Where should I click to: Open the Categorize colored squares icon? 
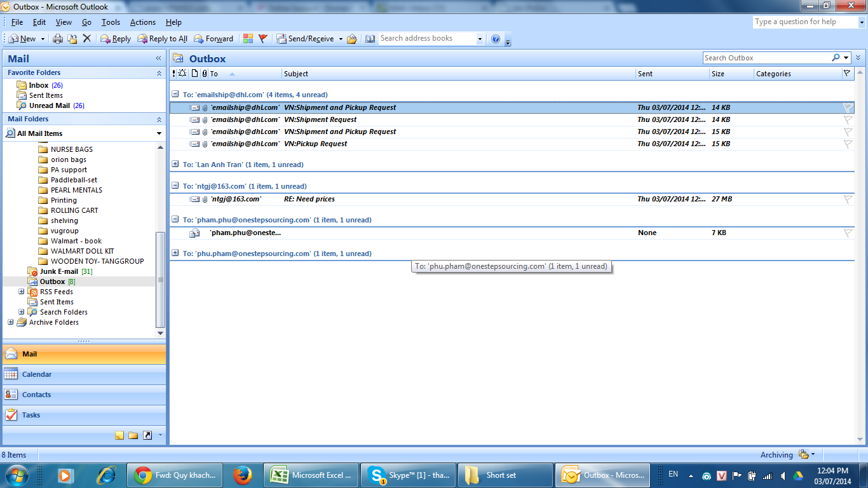tap(248, 39)
